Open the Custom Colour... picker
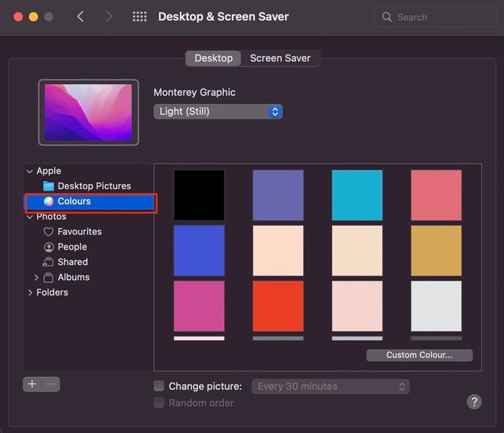This screenshot has height=433, width=504. click(420, 355)
